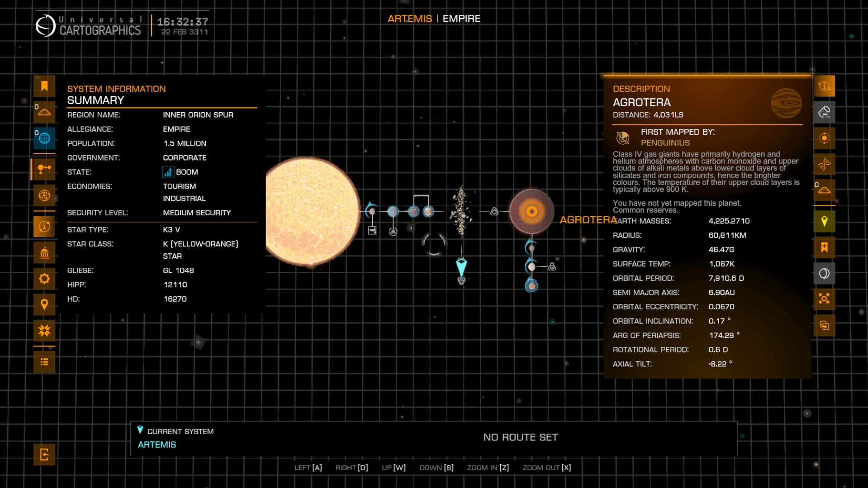Open the body composition target icon
The width and height of the screenshot is (868, 488).
(x=824, y=138)
